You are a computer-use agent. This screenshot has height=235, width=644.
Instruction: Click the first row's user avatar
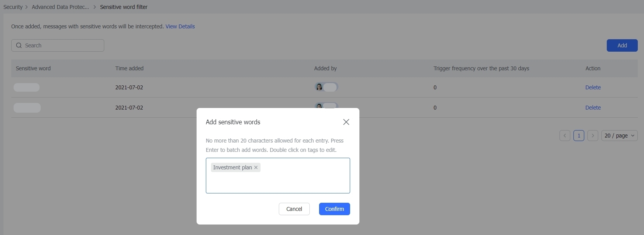(x=319, y=87)
